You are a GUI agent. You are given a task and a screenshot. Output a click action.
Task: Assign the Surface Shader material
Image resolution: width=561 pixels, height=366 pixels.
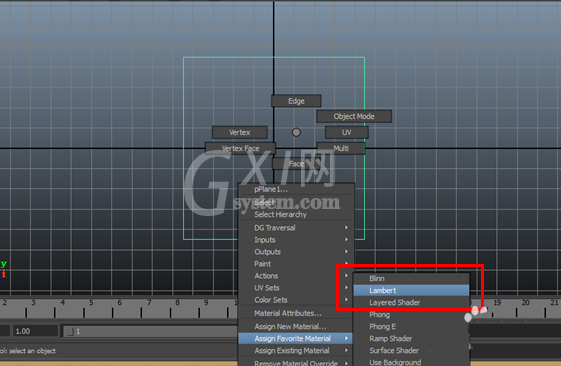(411, 351)
